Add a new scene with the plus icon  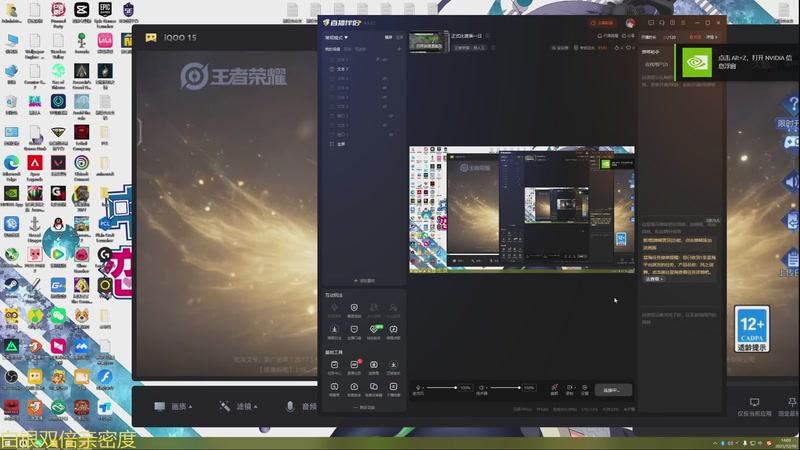click(x=399, y=49)
